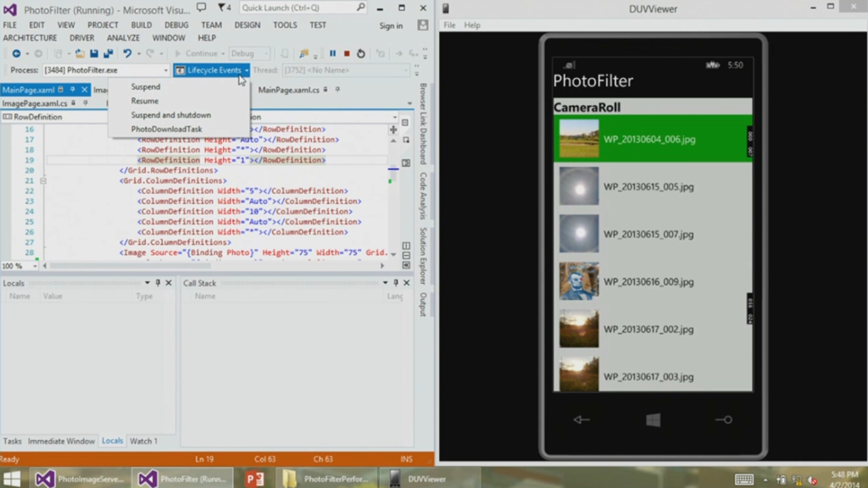The width and height of the screenshot is (868, 488).
Task: Click Quick Launch search magnifier icon
Action: tap(360, 7)
